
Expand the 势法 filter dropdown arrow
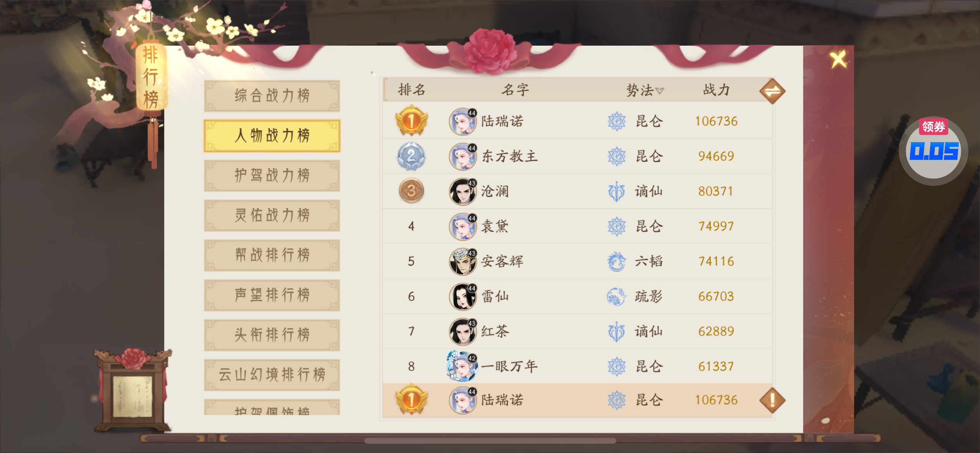[660, 91]
